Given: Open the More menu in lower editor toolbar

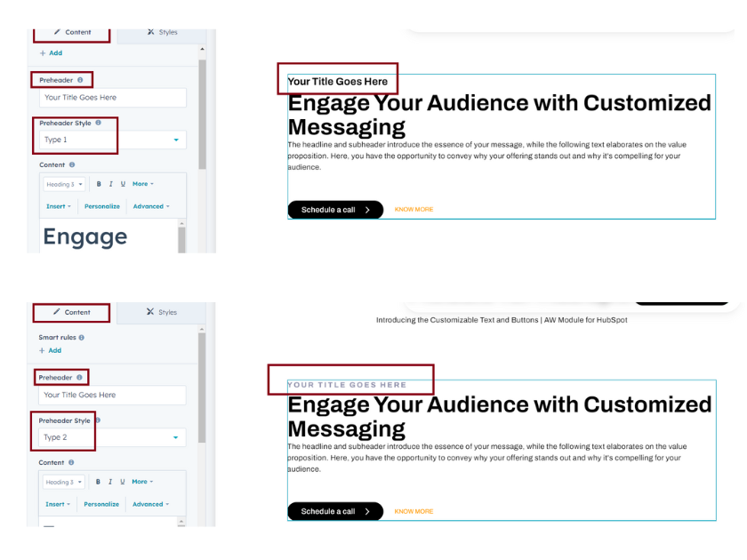Looking at the screenshot, I should [142, 482].
